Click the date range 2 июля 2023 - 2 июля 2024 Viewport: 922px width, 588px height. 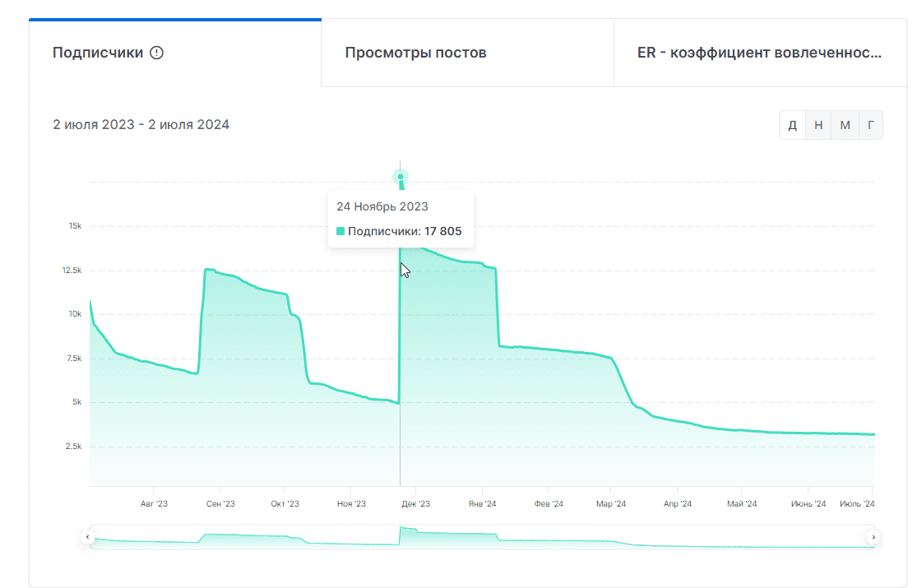click(141, 125)
